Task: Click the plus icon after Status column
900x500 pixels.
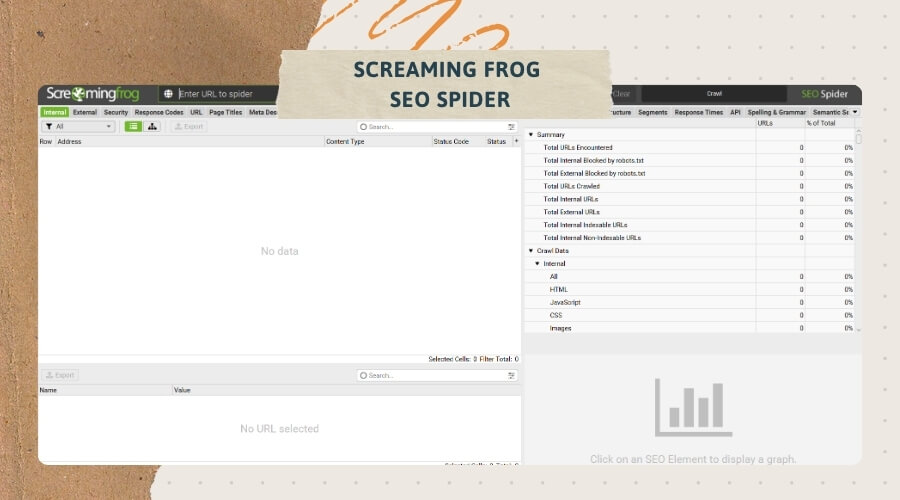Action: pyautogui.click(x=515, y=141)
